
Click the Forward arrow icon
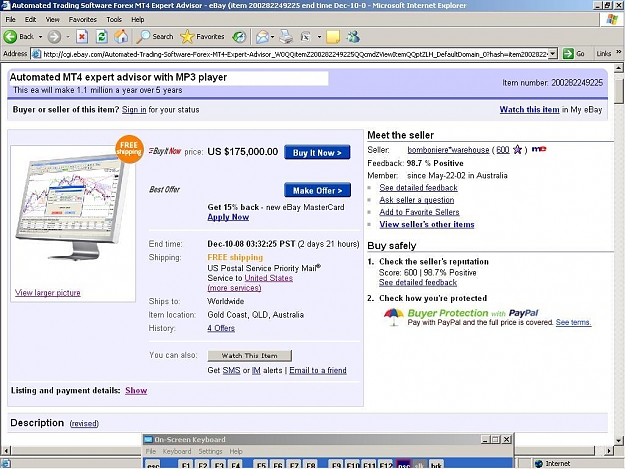[x=54, y=37]
